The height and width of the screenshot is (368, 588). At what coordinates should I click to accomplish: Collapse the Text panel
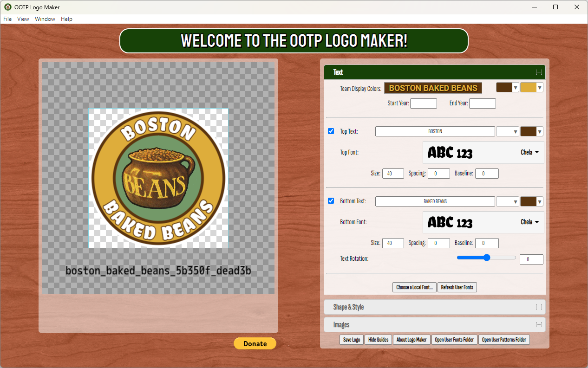coord(539,72)
